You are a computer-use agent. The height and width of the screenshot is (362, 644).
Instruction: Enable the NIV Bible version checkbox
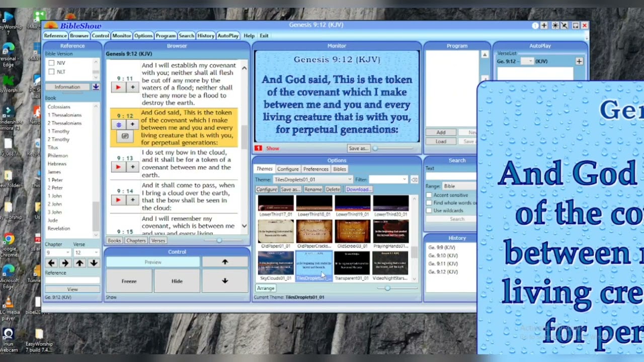click(x=51, y=63)
